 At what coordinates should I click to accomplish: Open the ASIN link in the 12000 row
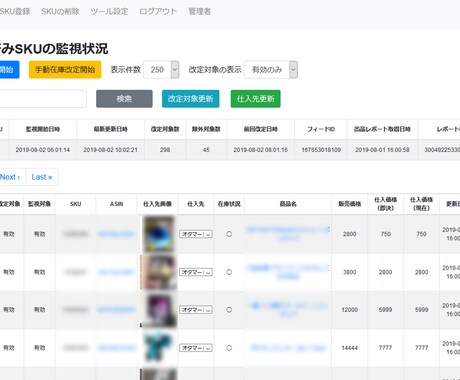point(116,310)
